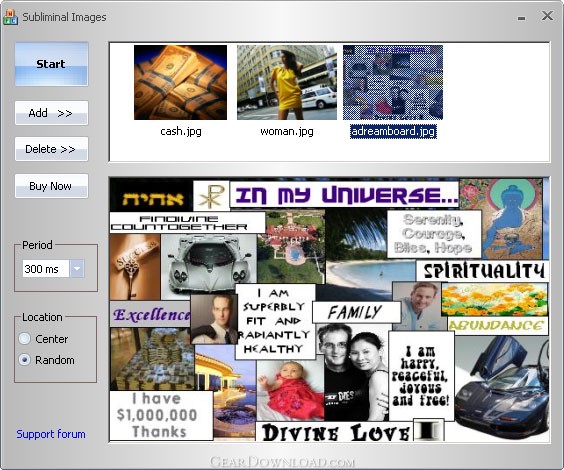Select the woman.jpg thumbnail
564x470 pixels.
287,82
